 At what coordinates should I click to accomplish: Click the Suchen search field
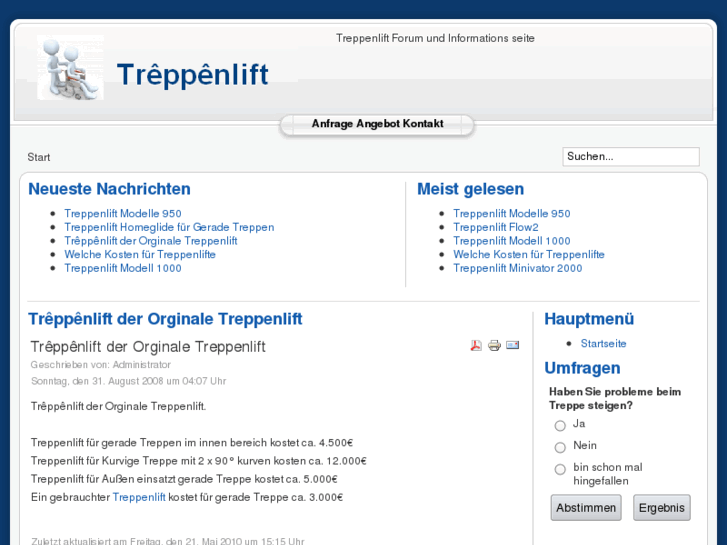point(631,157)
